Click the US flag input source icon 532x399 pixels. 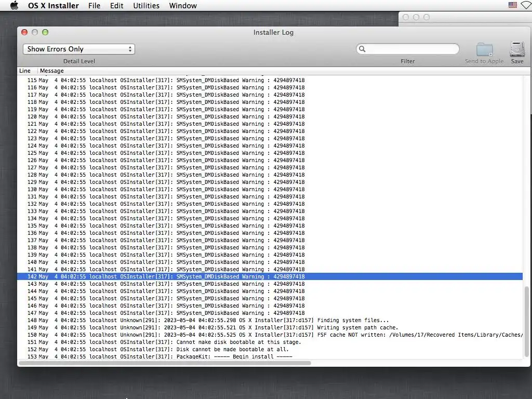(x=513, y=5)
